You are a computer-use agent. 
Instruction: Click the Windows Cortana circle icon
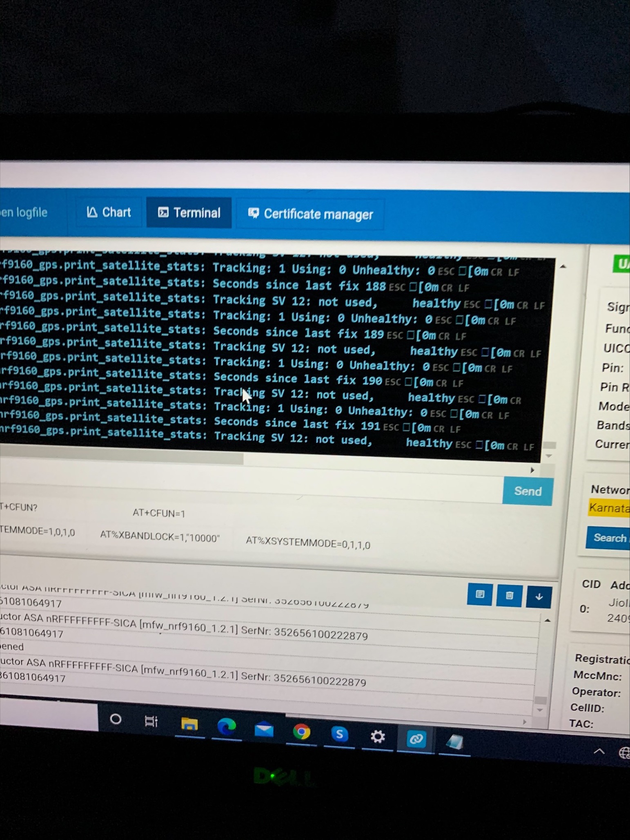click(x=116, y=719)
